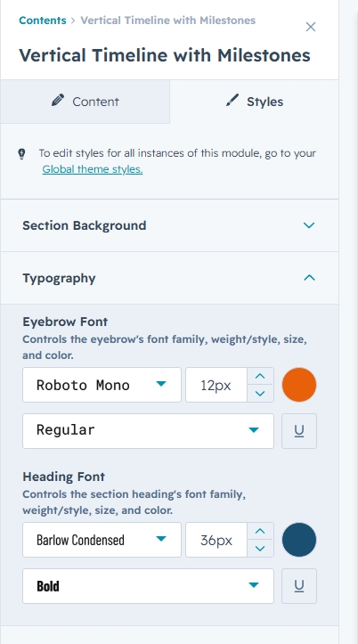Close the Vertical Timeline module panel
The width and height of the screenshot is (358, 644).
[x=311, y=27]
